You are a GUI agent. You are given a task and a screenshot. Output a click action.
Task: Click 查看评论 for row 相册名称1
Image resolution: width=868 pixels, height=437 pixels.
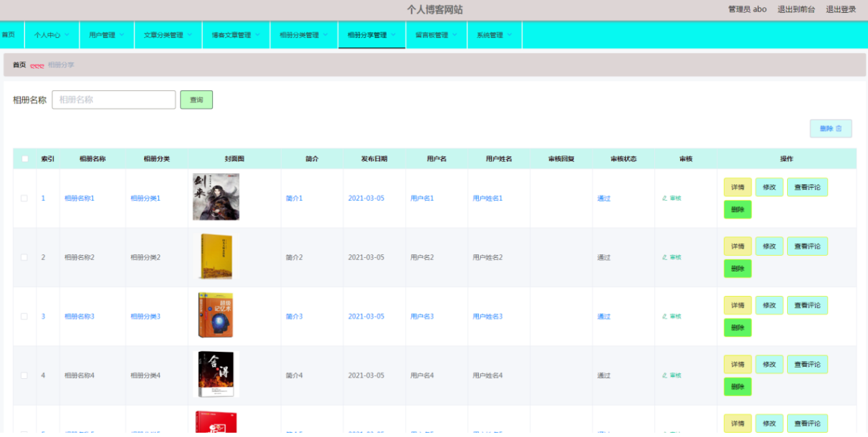click(x=807, y=187)
